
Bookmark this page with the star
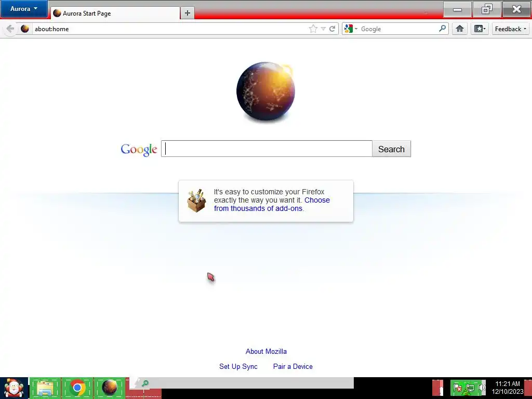313,29
